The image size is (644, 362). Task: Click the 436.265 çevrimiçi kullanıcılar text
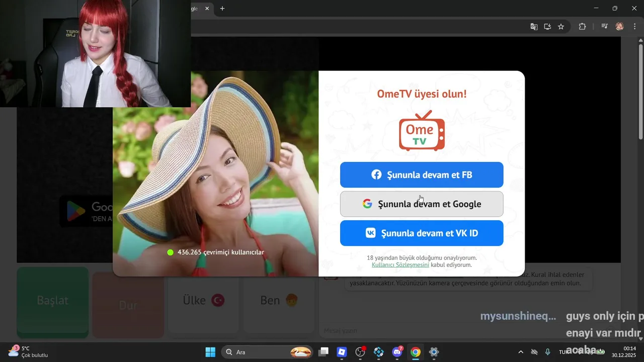click(221, 252)
